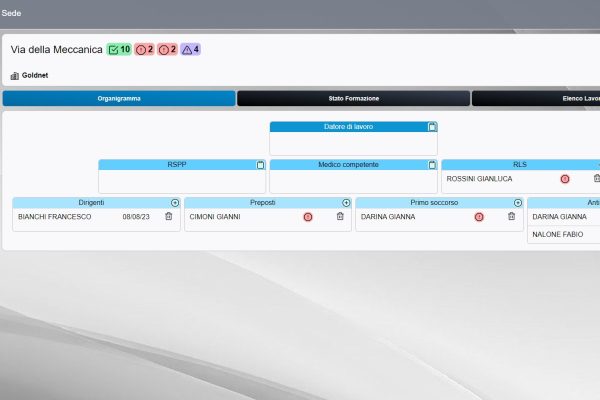Select DARINA GIANNA under Primo soccorso
The height and width of the screenshot is (400, 600).
point(388,217)
